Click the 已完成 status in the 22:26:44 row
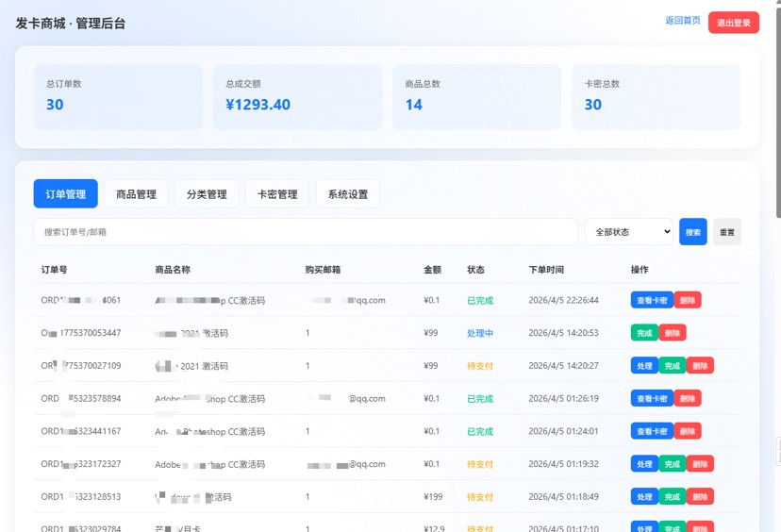This screenshot has height=532, width=781. [x=480, y=300]
